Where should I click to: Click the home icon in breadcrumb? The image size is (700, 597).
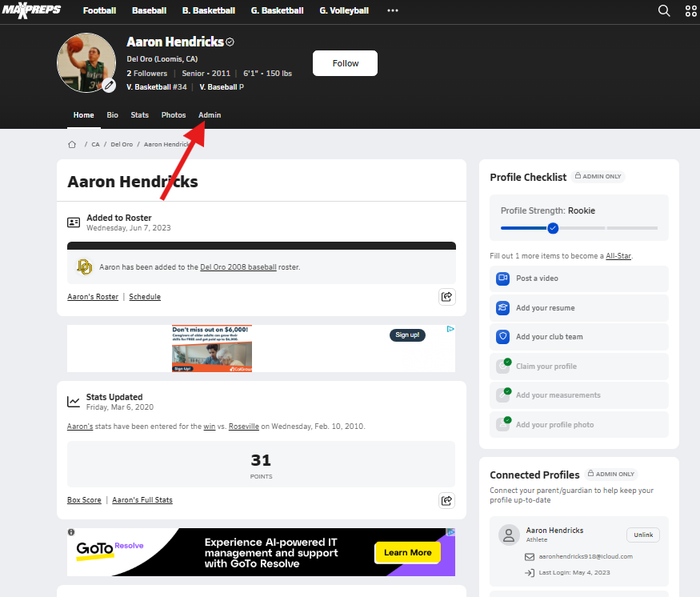[x=72, y=145]
